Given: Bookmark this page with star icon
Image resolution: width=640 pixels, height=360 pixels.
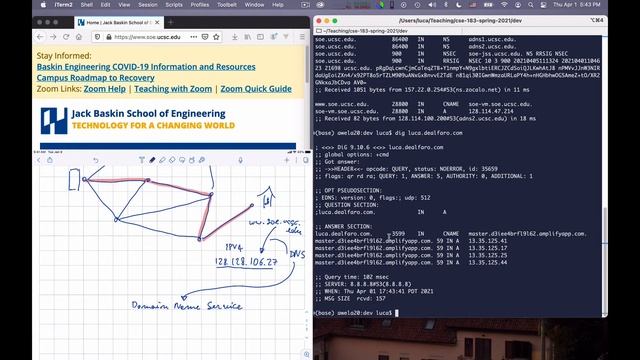Looking at the screenshot, I should pos(216,37).
